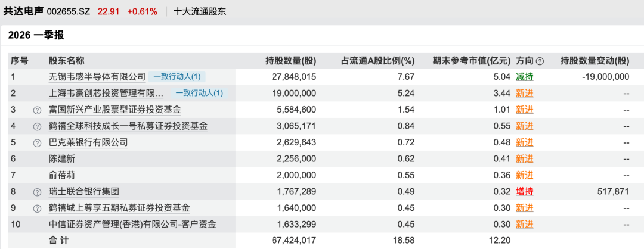Click help icon beside 富国新兴产业股票型证券投资基金

click(x=37, y=110)
